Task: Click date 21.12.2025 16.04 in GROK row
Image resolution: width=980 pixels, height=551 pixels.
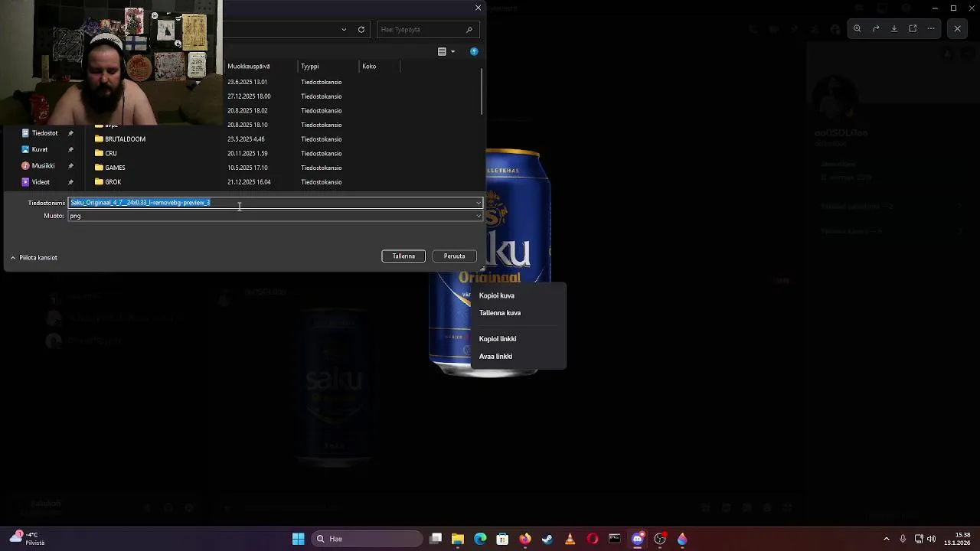Action: 249,182
